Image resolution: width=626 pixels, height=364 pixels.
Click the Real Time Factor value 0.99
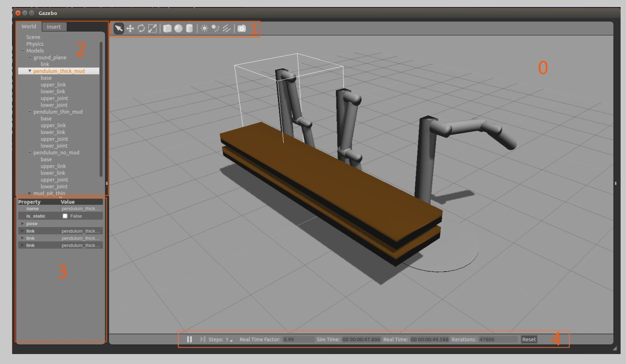tap(298, 339)
